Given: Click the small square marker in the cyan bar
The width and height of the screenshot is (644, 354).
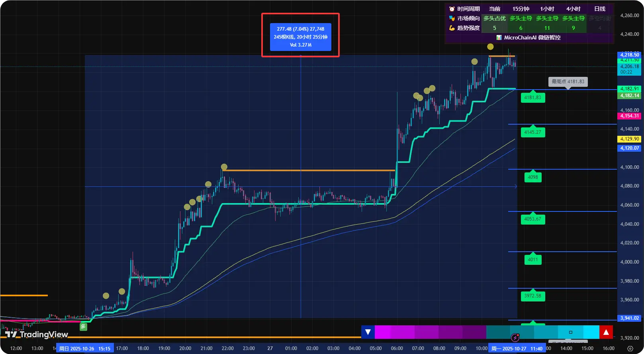Looking at the screenshot, I should [x=571, y=332].
